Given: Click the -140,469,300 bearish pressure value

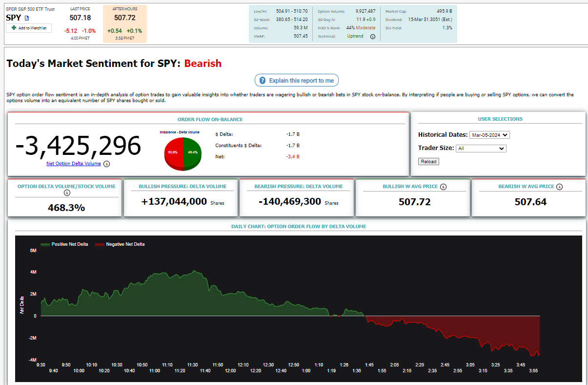Looking at the screenshot, I should pos(289,201).
